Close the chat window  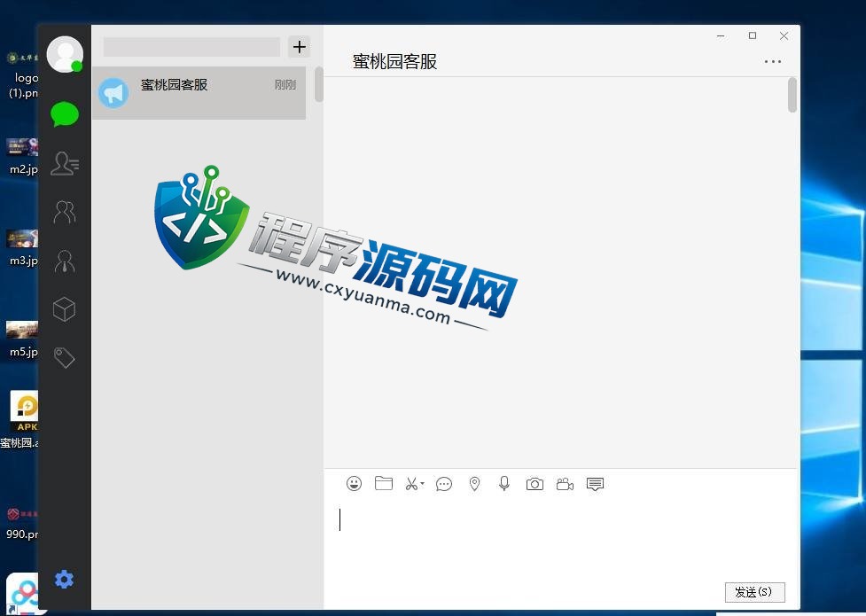pyautogui.click(x=784, y=36)
